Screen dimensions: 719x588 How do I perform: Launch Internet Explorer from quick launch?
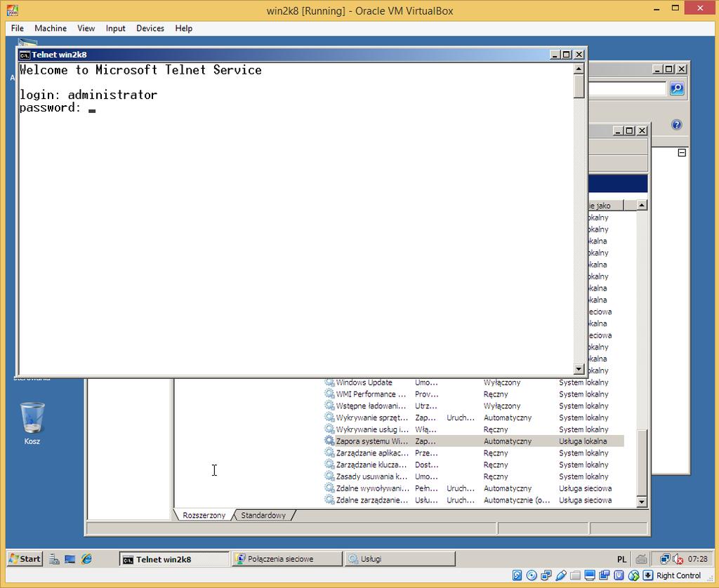pyautogui.click(x=86, y=559)
